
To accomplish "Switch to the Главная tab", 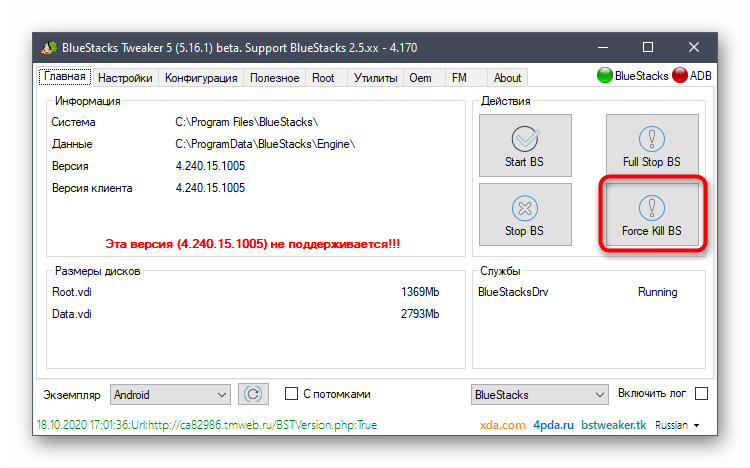I will tap(65, 77).
